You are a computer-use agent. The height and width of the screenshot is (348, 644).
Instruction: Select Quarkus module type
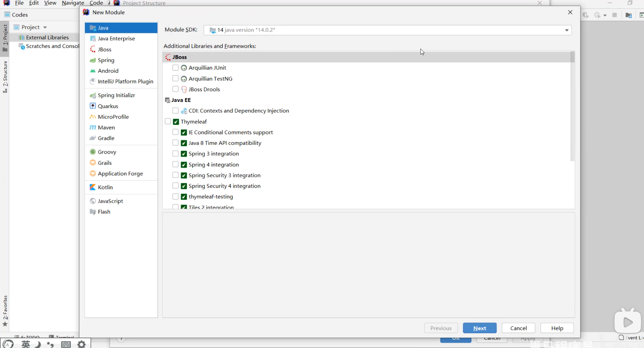[x=108, y=106]
